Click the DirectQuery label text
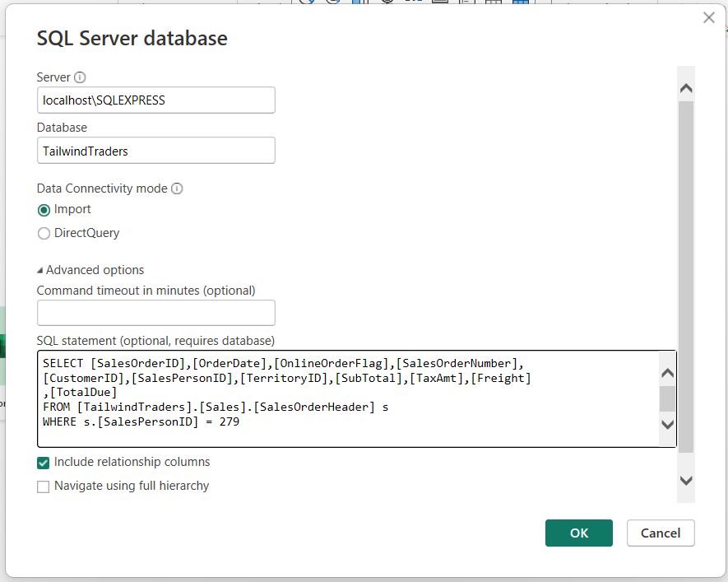Viewport: 728px width, 582px height. pos(87,233)
